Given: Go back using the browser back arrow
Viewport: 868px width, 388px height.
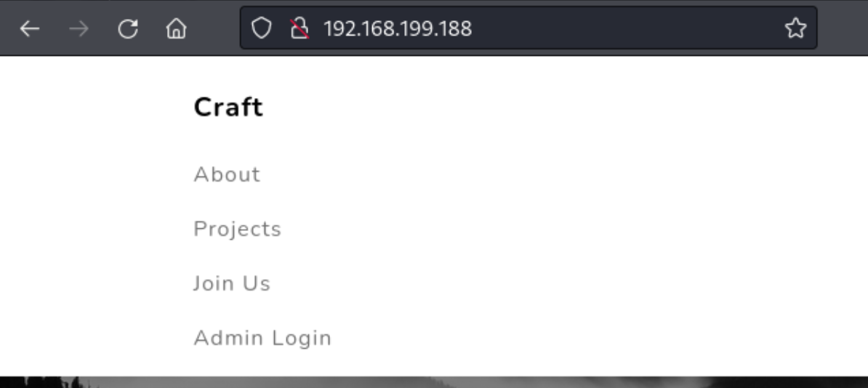Looking at the screenshot, I should 29,28.
